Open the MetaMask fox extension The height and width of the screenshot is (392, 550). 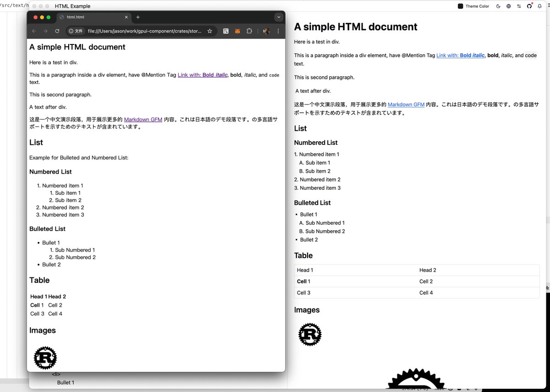pos(237,31)
